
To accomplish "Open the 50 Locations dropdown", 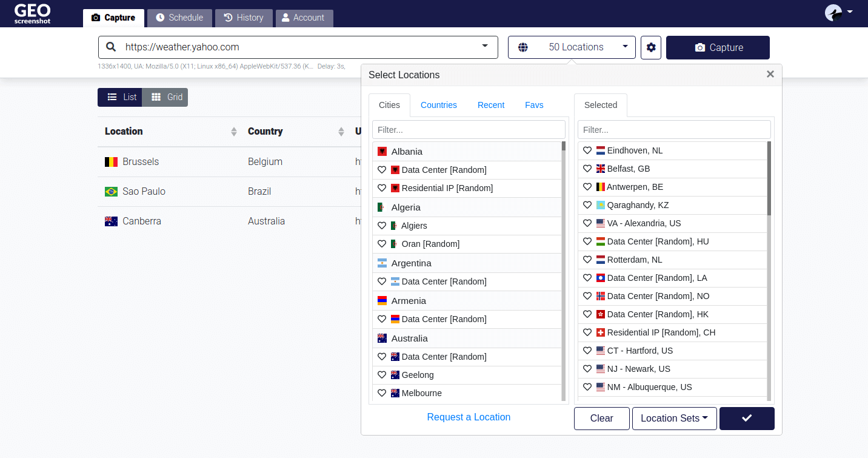I will point(572,47).
